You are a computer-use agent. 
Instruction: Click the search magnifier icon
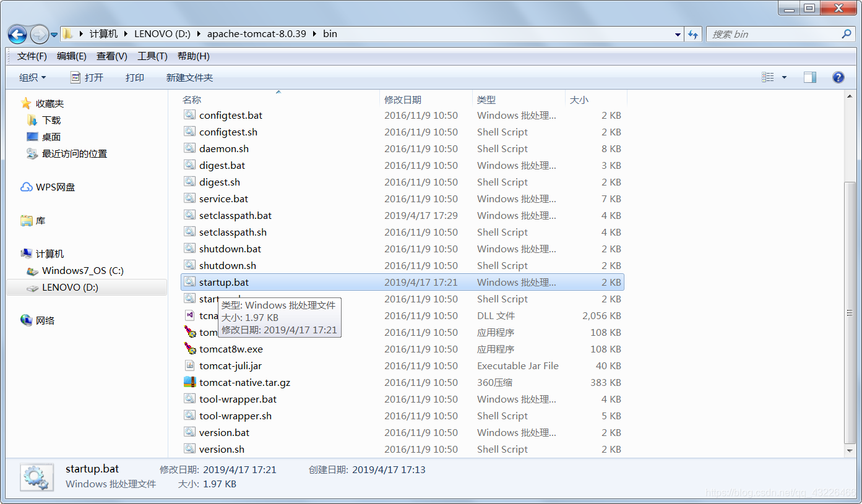[847, 34]
